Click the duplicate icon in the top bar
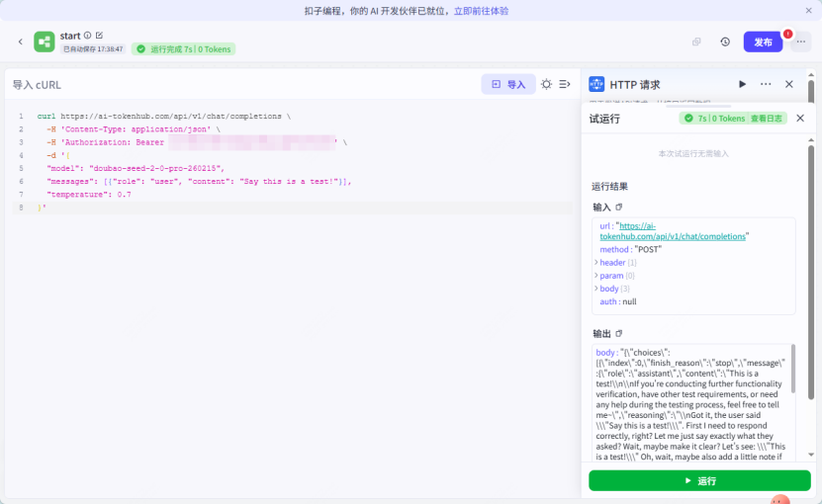 696,42
